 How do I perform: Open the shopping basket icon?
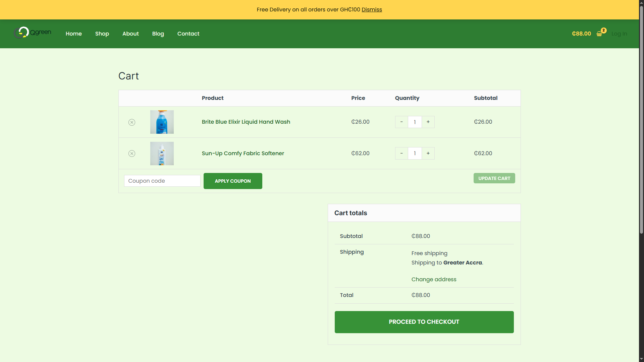[599, 34]
